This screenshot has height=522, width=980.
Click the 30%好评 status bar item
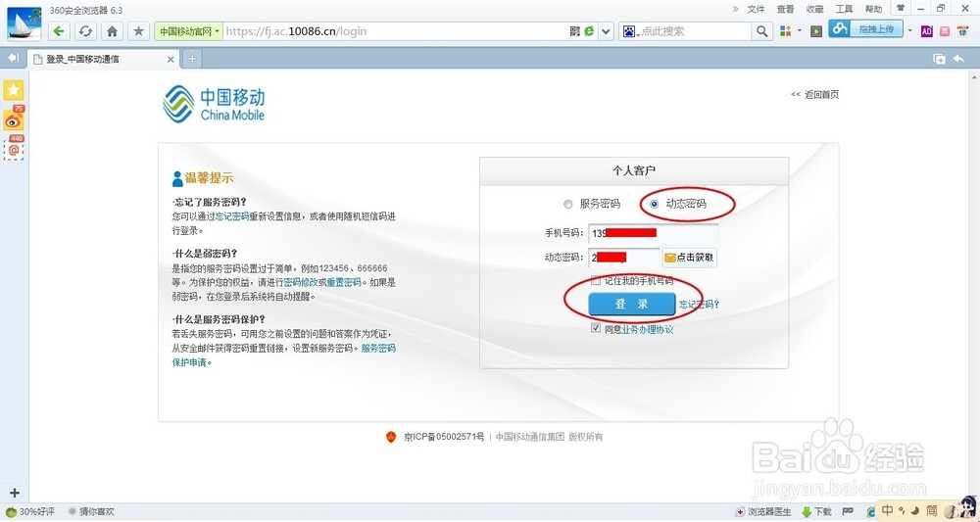(x=30, y=511)
